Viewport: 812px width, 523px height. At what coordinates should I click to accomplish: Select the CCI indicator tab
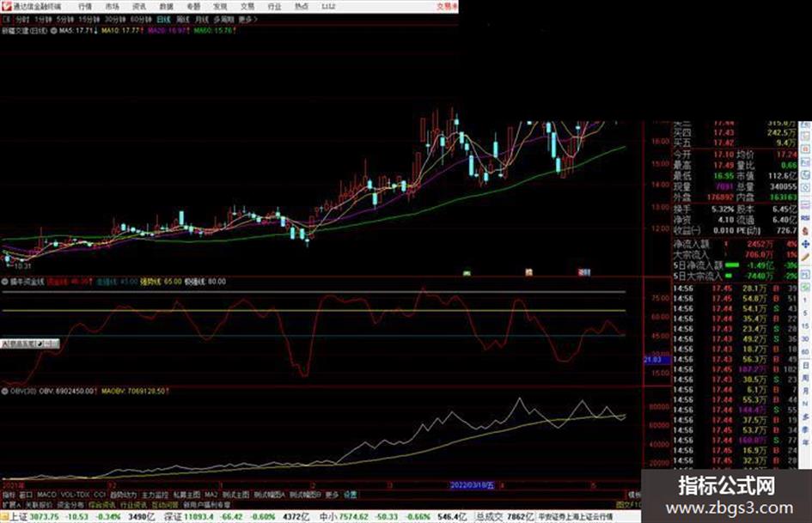coord(100,495)
